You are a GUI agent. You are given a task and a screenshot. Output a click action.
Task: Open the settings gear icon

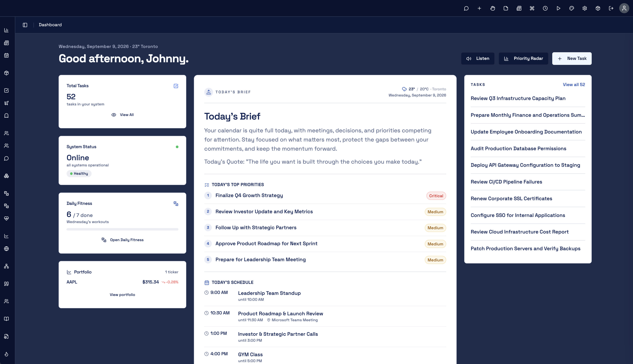(585, 8)
